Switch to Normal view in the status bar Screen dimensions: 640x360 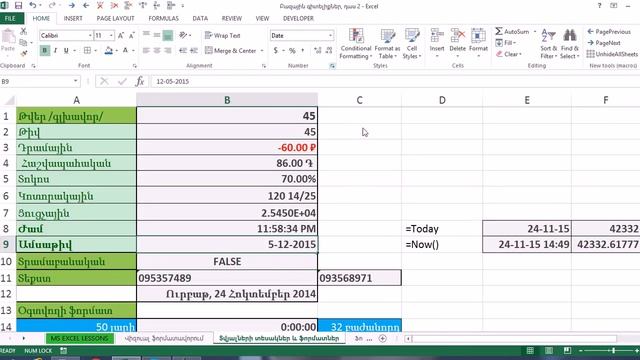coord(530,351)
